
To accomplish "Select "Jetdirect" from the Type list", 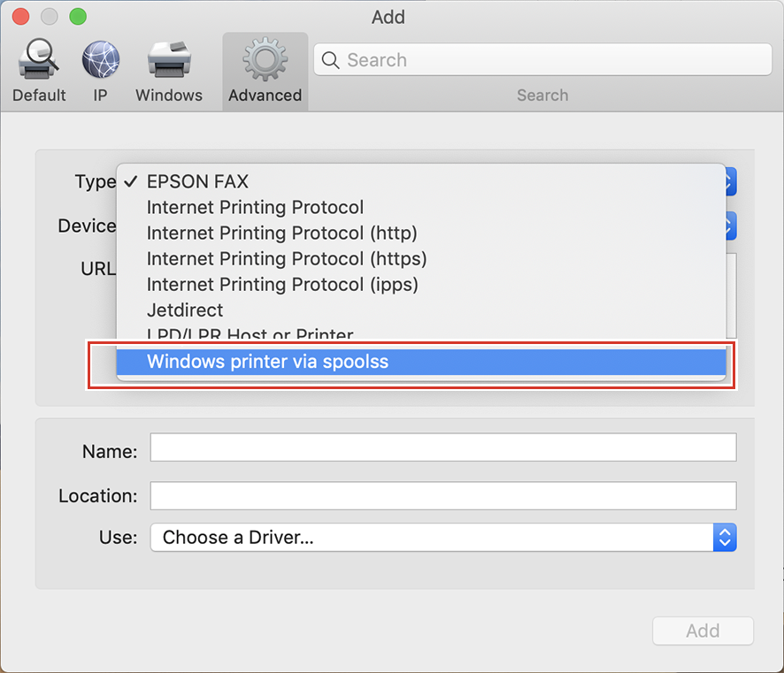I will tap(186, 310).
